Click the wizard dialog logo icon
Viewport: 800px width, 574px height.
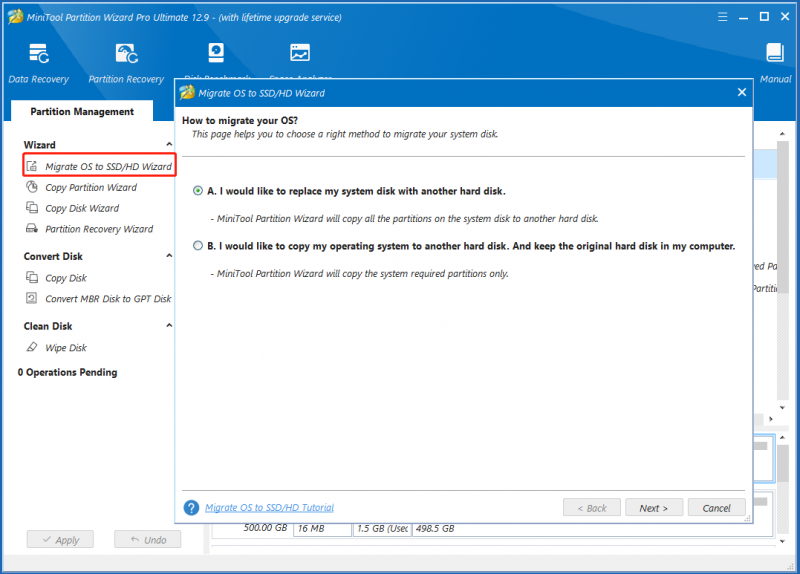coord(187,92)
